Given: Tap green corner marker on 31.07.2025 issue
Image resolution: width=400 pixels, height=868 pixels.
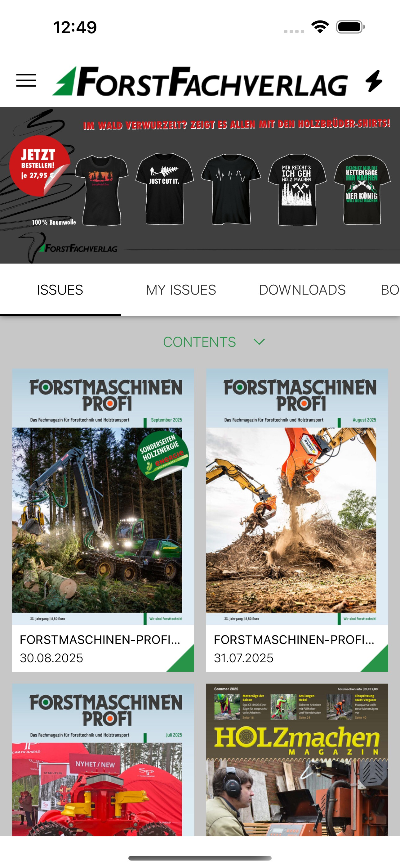Looking at the screenshot, I should tap(379, 662).
